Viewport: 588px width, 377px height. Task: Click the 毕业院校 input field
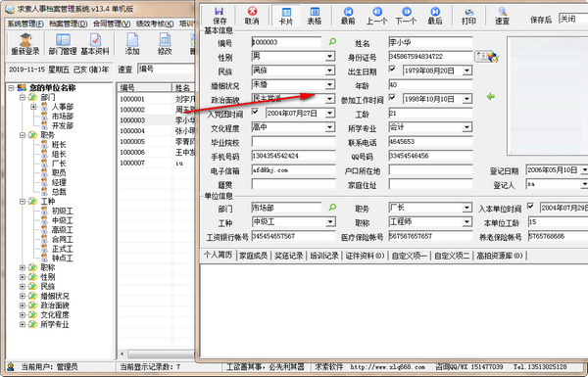point(293,142)
